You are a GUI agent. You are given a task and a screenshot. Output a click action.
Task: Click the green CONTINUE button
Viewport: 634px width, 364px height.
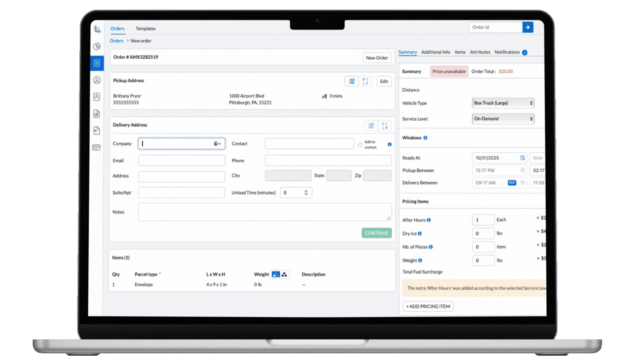[x=376, y=233]
